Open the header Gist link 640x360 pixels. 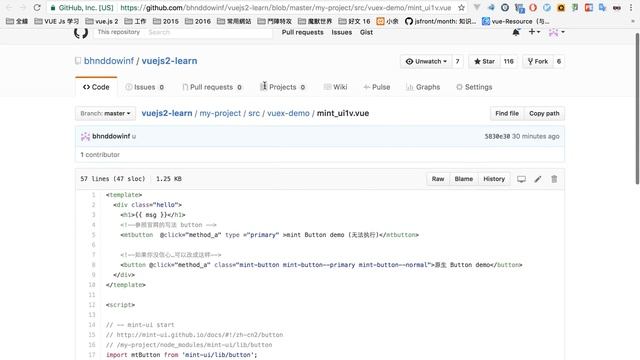[366, 32]
